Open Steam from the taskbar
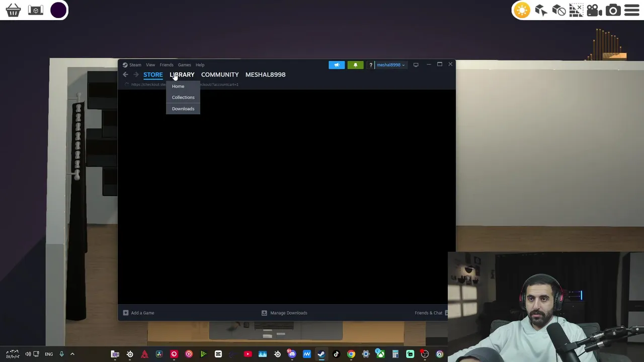The height and width of the screenshot is (362, 644). click(321, 354)
